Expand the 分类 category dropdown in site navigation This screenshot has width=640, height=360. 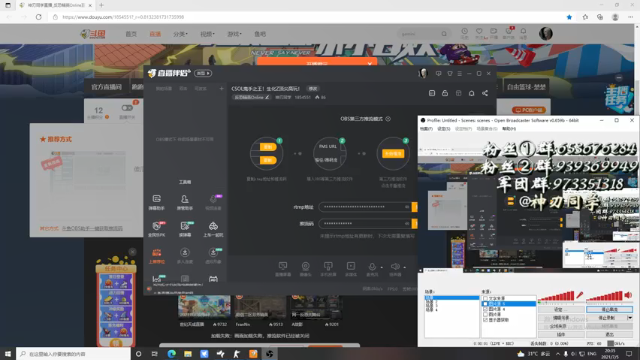point(180,34)
